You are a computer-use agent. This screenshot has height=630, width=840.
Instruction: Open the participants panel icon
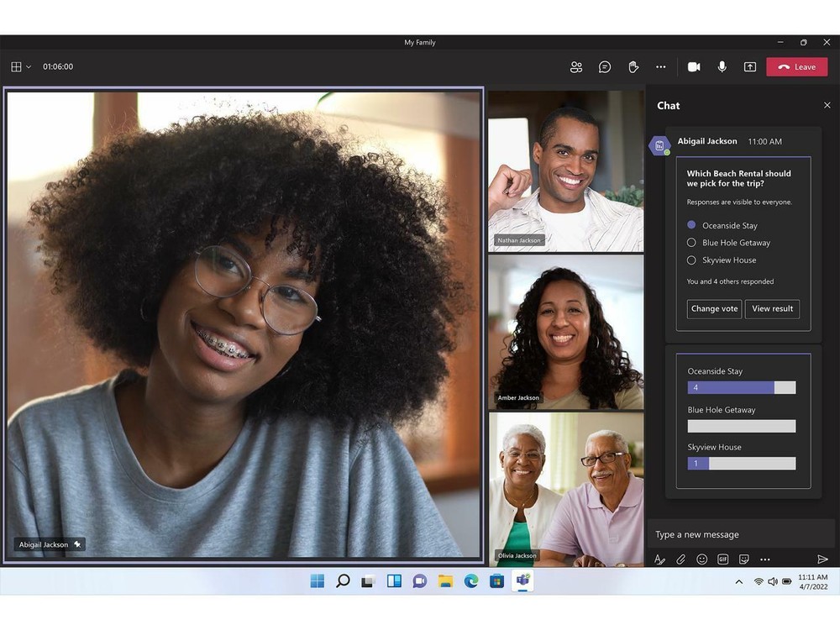[576, 67]
